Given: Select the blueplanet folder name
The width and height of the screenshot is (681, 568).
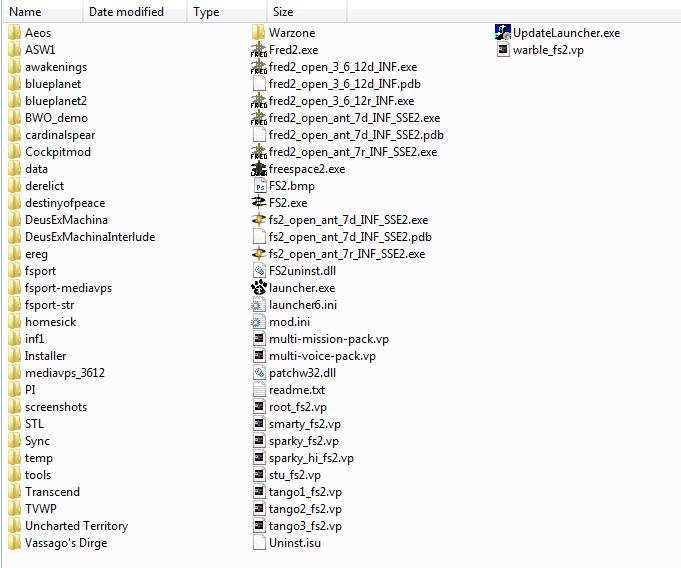Looking at the screenshot, I should click(x=53, y=84).
